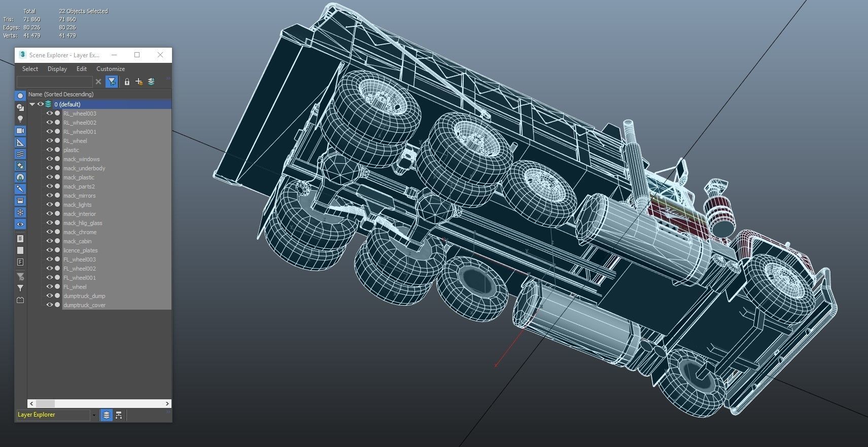Click the plain funnel filter icon
Screen dimensions: 868x447
click(20, 288)
